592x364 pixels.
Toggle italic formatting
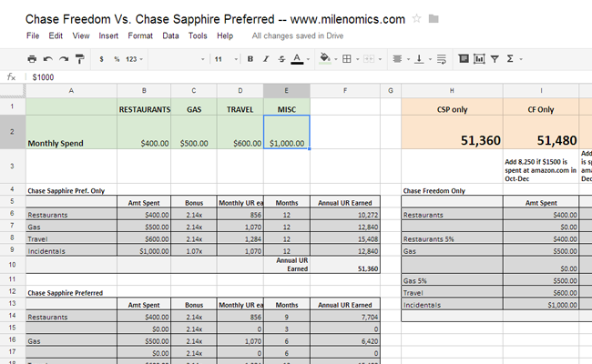pos(266,59)
